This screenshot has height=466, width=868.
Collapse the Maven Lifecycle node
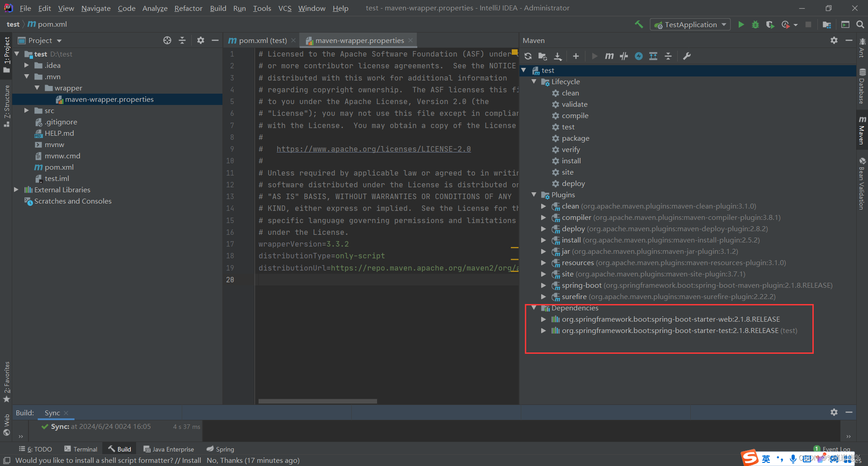click(534, 81)
